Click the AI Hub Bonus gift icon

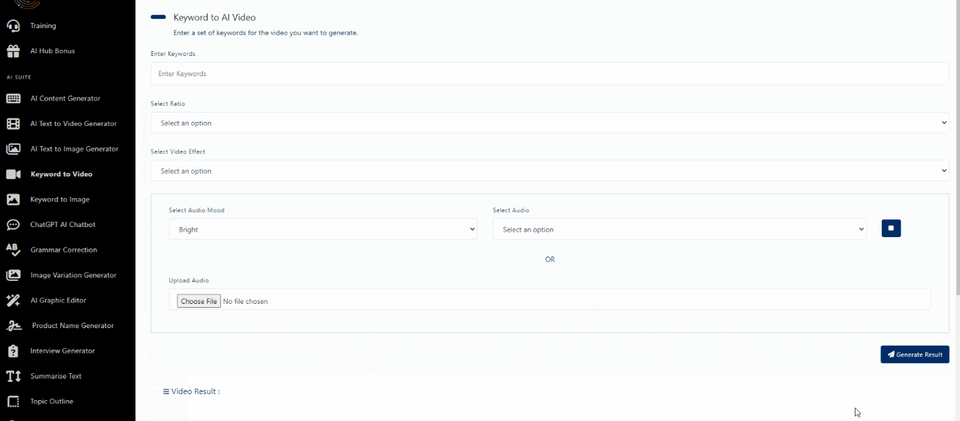[13, 50]
